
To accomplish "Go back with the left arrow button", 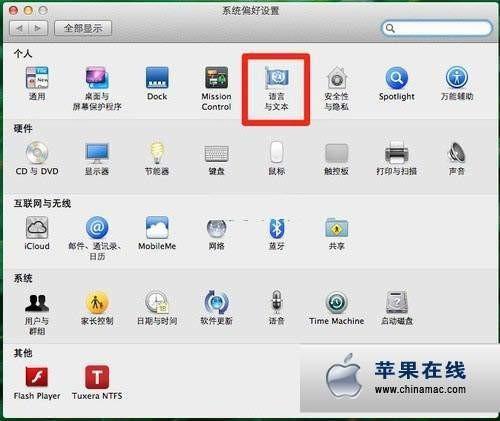I will click(20, 28).
